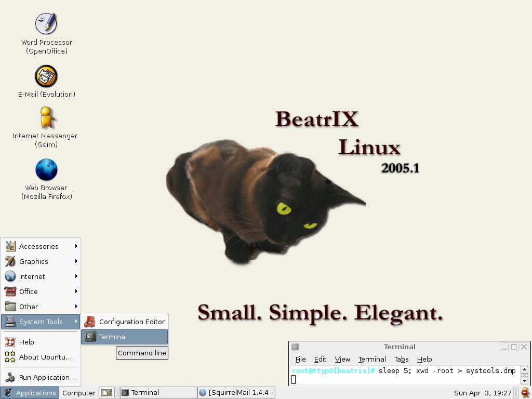This screenshot has height=399, width=532.
Task: Click the panel clock showing Sun Apr 3
Action: [483, 393]
